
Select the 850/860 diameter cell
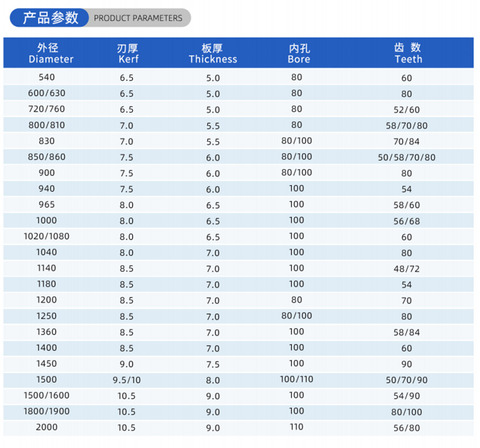pos(46,157)
